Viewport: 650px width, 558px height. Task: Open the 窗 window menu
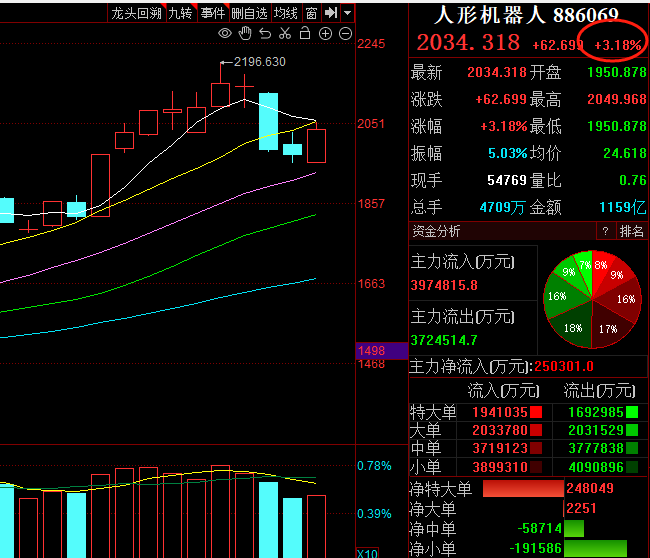tap(311, 13)
